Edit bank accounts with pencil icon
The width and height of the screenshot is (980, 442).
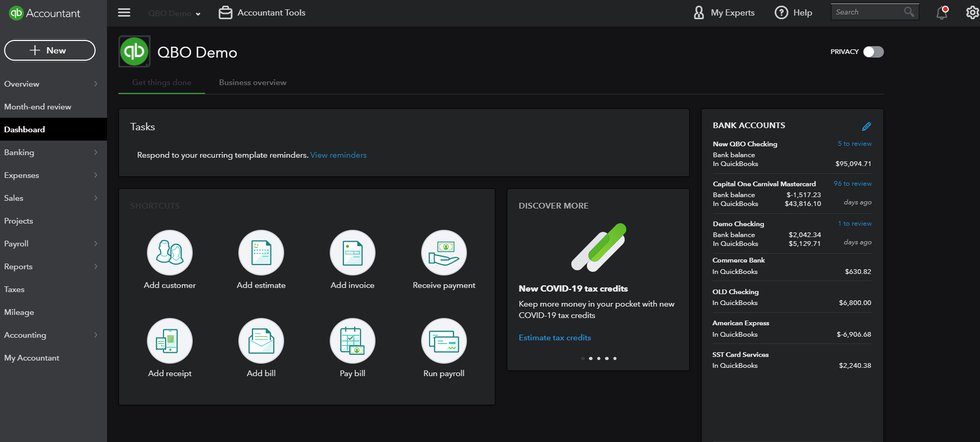866,126
